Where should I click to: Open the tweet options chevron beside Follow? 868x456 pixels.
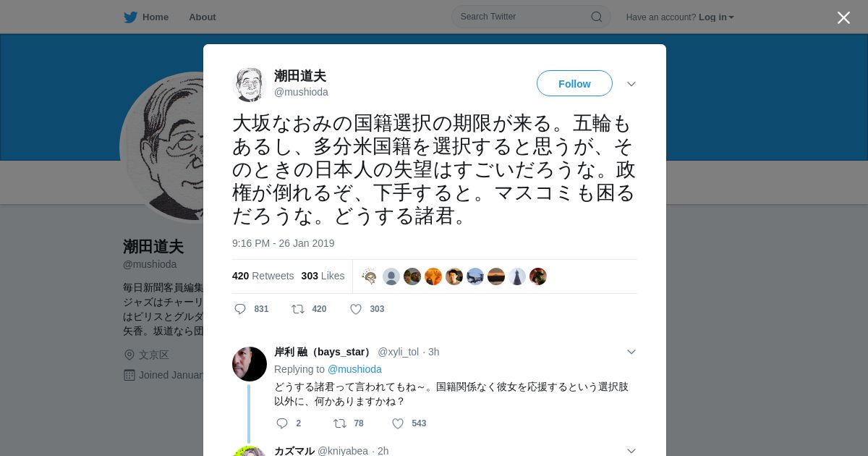point(631,84)
